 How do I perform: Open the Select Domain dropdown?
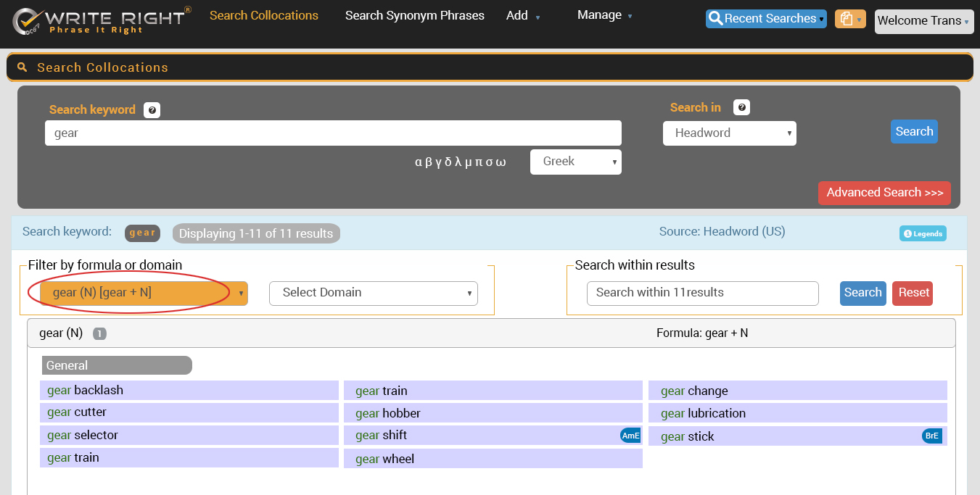tap(373, 293)
